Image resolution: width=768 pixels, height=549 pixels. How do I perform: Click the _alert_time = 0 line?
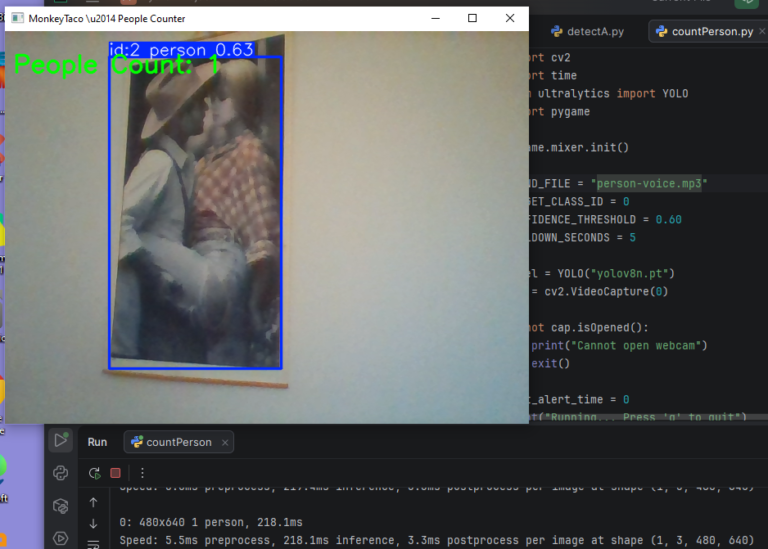(x=580, y=399)
